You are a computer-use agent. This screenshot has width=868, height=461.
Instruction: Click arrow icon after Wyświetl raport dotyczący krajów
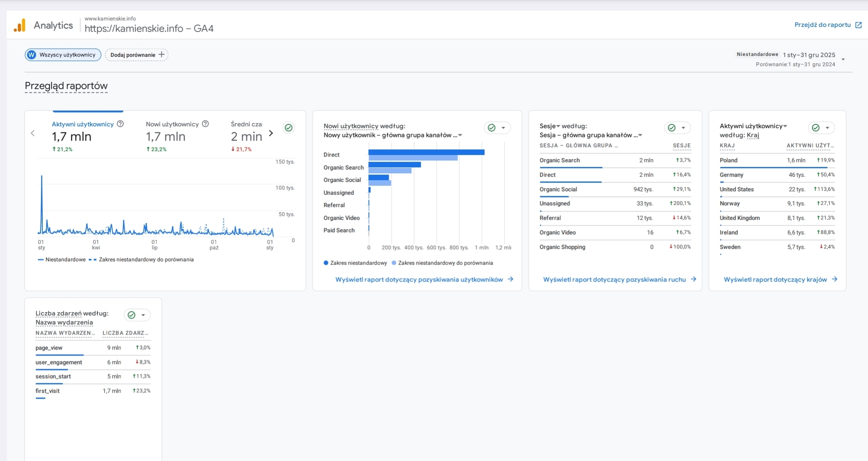tap(834, 279)
